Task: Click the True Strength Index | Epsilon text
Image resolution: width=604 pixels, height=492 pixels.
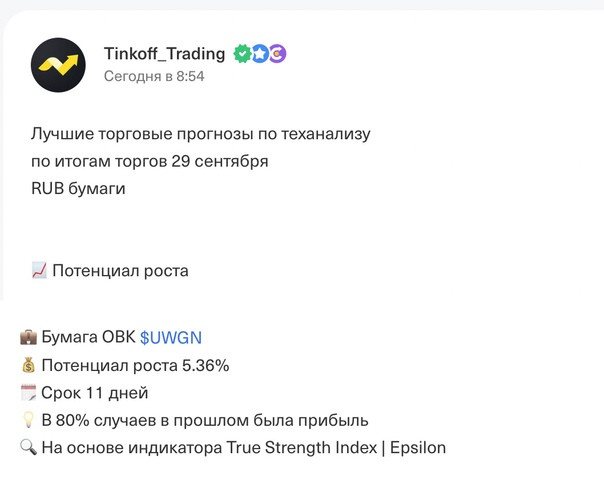Action: pos(336,448)
